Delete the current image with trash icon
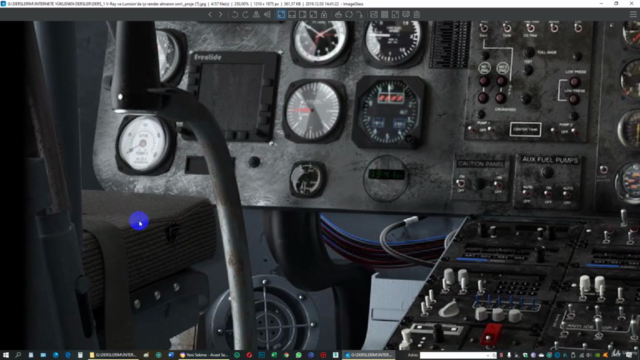The image size is (640, 360). tap(416, 15)
